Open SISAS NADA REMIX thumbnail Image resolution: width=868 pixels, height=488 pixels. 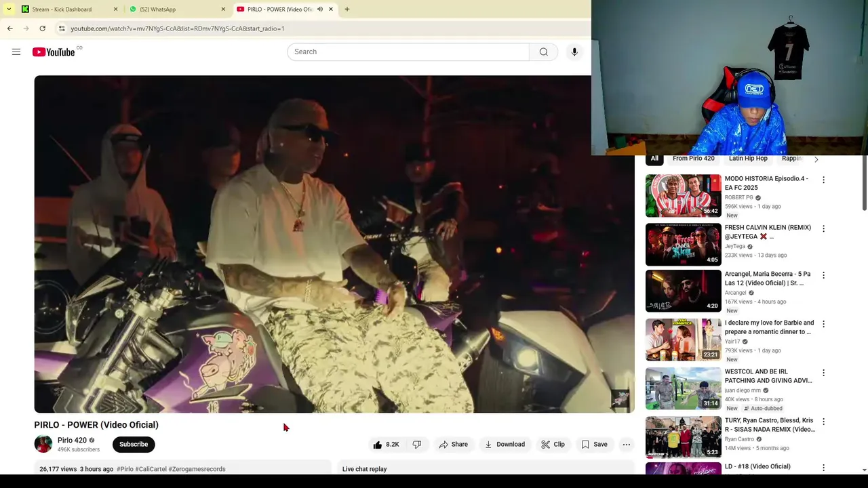683,438
